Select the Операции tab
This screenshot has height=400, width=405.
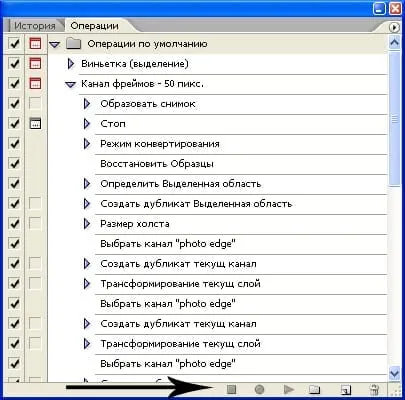94,26
